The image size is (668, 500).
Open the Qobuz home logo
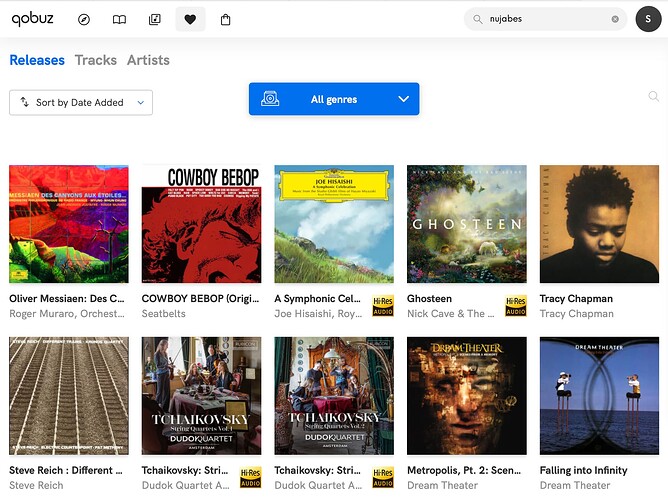click(x=32, y=19)
